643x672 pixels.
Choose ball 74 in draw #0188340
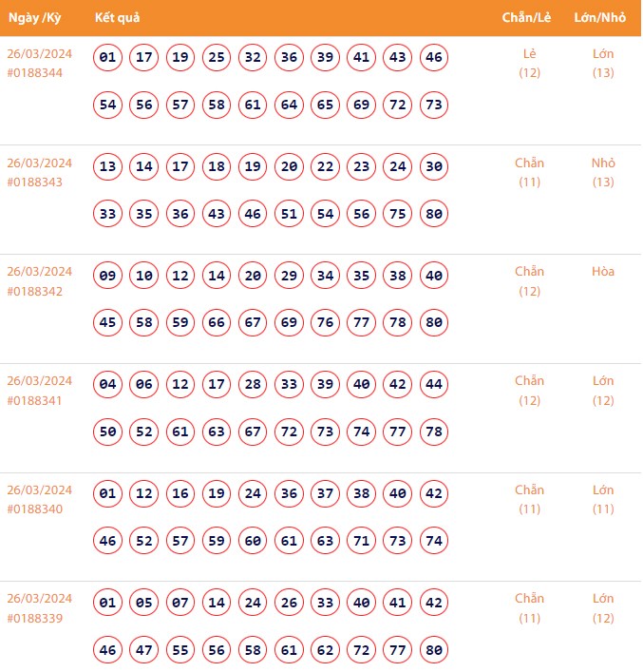pyautogui.click(x=433, y=541)
